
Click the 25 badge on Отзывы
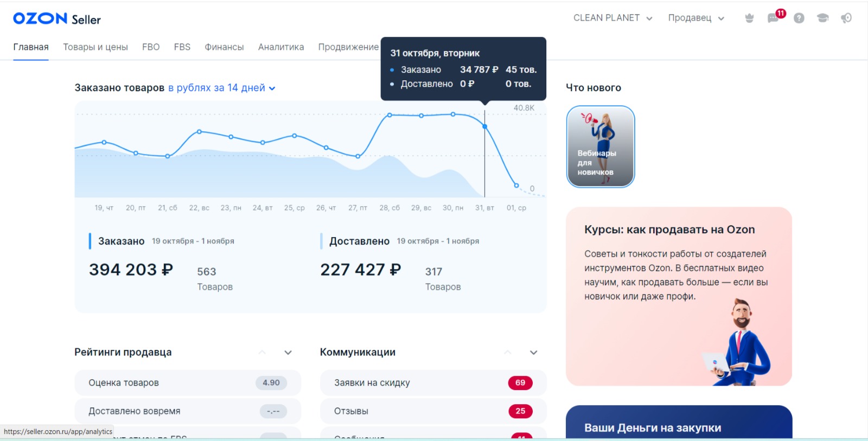(520, 411)
